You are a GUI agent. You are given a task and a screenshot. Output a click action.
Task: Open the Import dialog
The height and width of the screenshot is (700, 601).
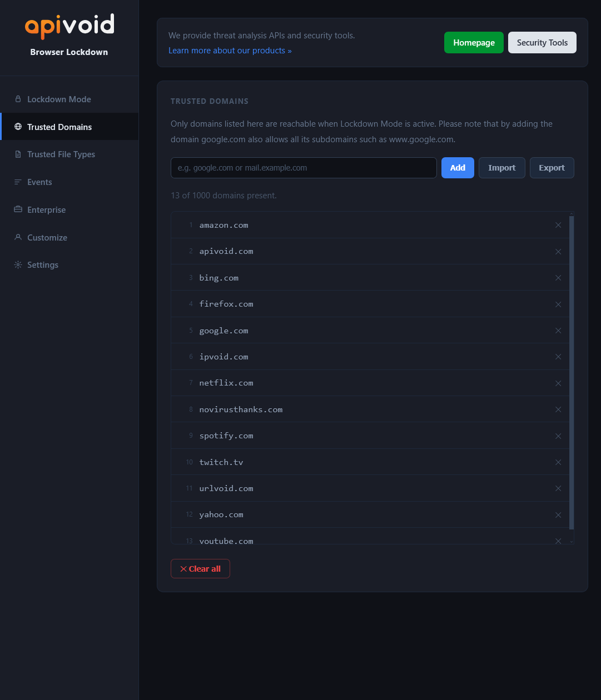coord(501,167)
